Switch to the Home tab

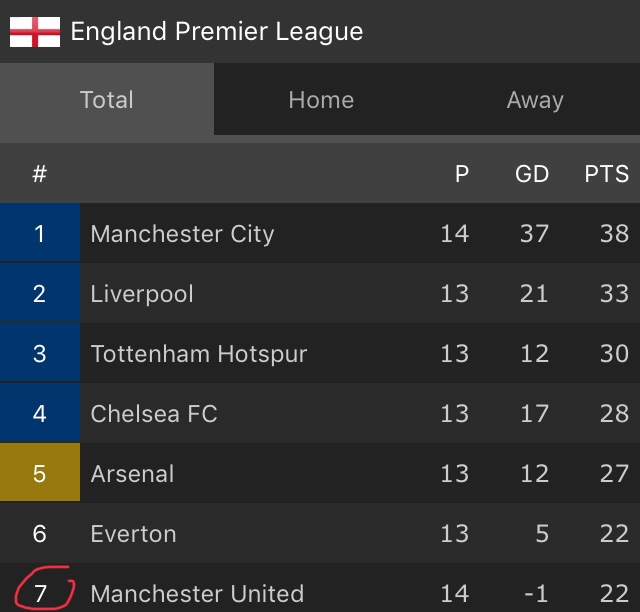tap(321, 100)
